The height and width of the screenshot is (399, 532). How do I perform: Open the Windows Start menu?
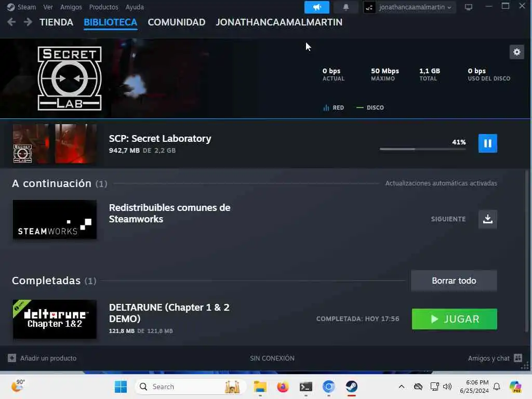(x=121, y=387)
